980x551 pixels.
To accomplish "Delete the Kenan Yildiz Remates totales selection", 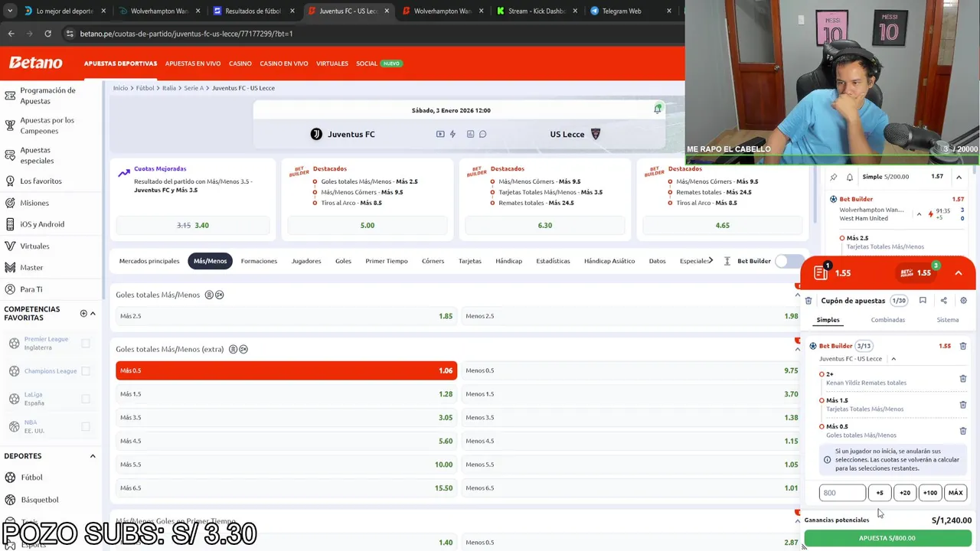I will 962,378.
